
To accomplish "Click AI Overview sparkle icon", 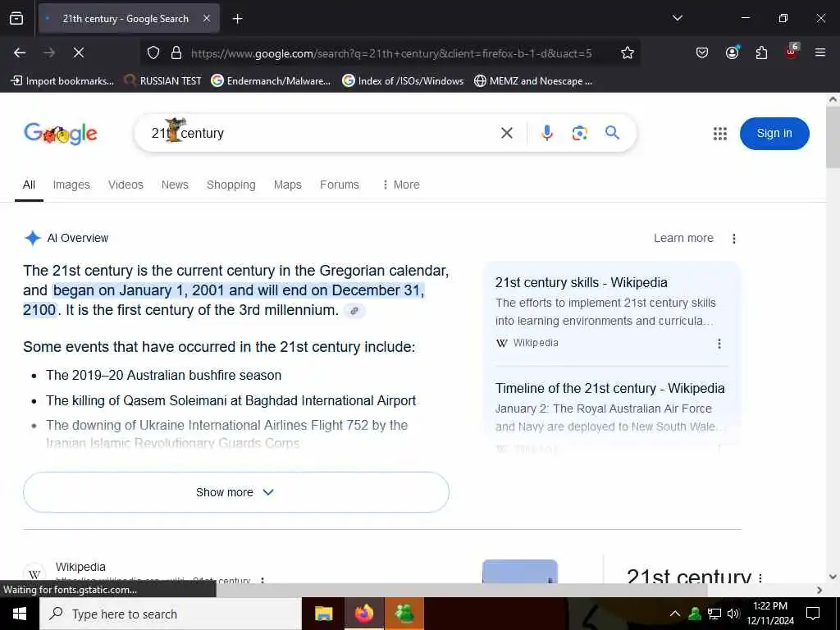I will tap(33, 238).
